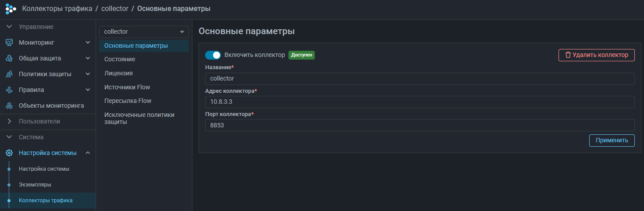Open Экземпляры in the sidebar
Image resolution: width=644 pixels, height=211 pixels.
35,185
